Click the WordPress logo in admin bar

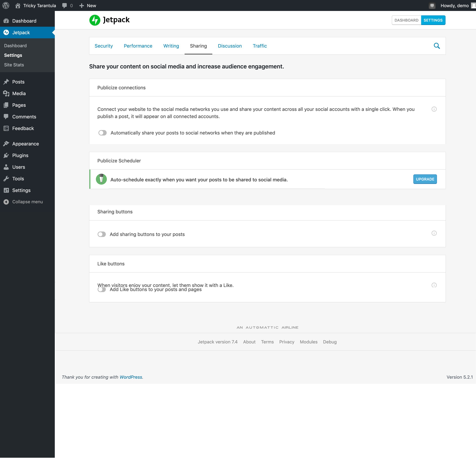pos(6,5)
